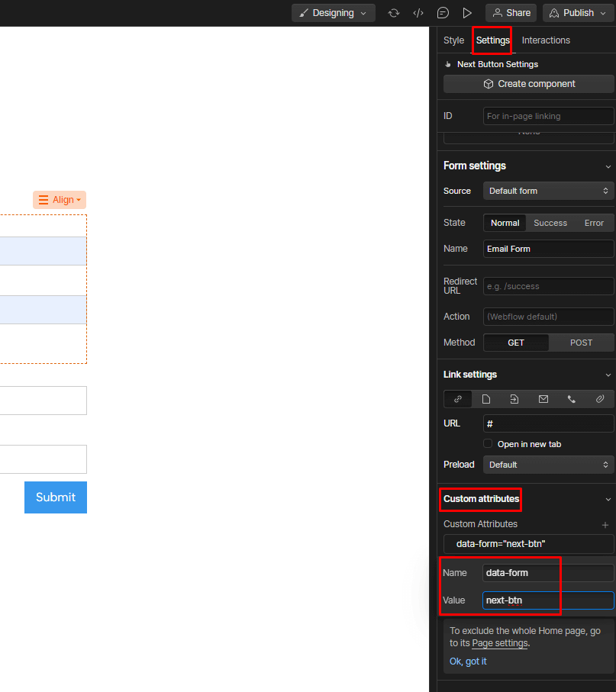Click the sync/refresh icon in top bar

click(x=393, y=13)
